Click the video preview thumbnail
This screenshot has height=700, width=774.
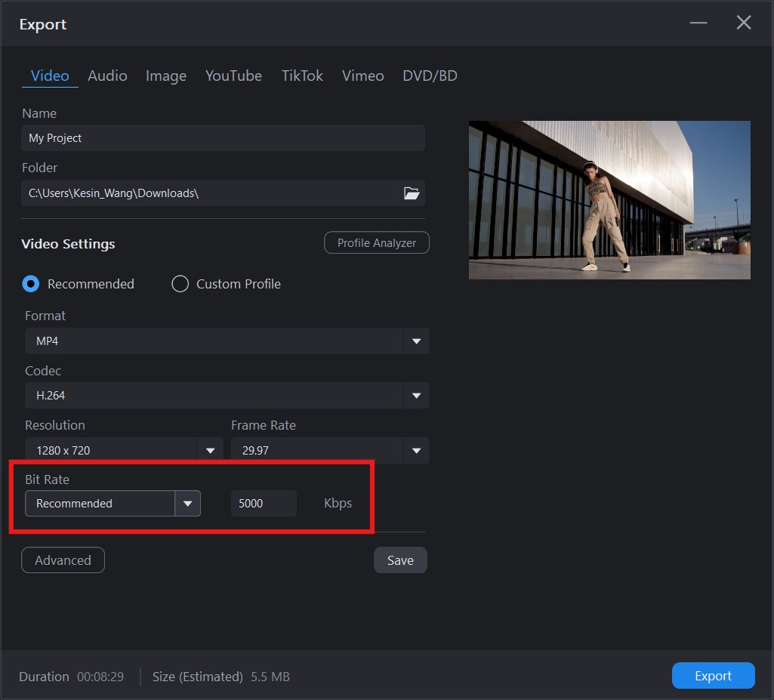tap(609, 200)
